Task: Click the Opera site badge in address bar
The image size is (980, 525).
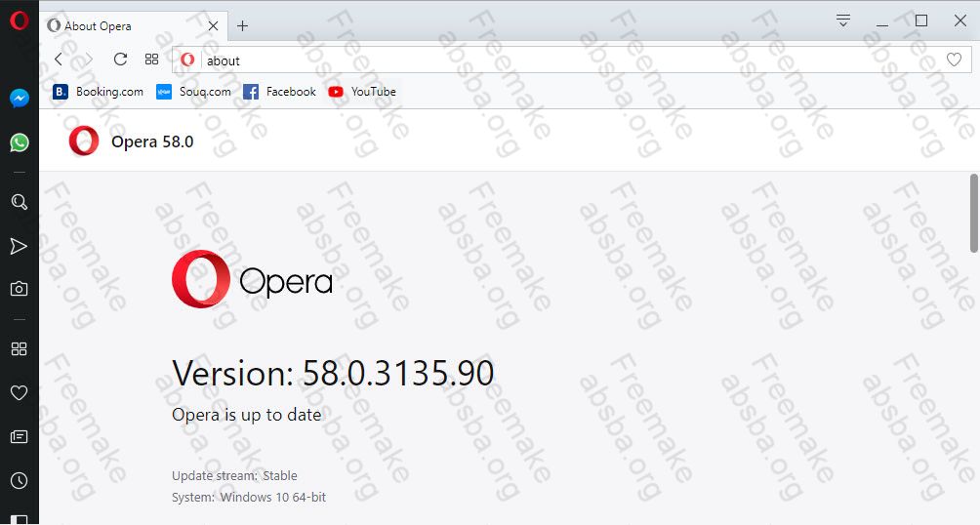Action: 186,60
